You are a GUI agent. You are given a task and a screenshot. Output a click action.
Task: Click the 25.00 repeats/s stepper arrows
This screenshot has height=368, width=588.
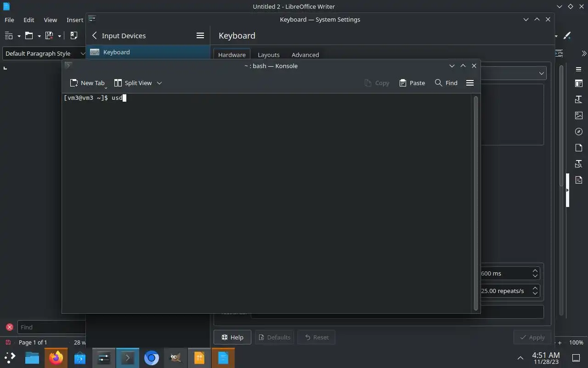pyautogui.click(x=535, y=291)
